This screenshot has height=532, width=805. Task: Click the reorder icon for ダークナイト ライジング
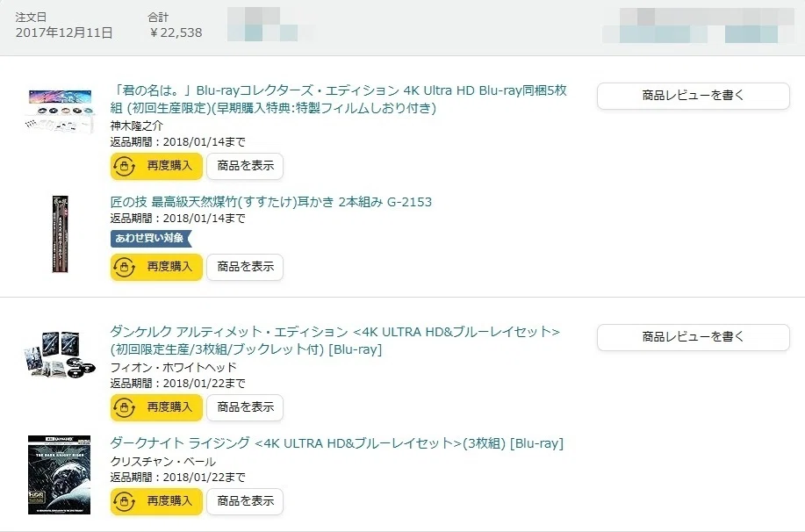[124, 501]
